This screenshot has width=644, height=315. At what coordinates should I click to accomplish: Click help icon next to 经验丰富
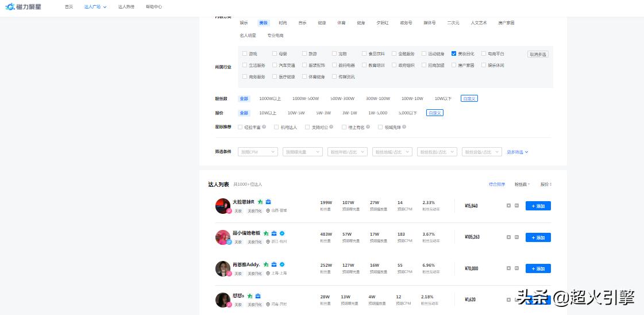pos(264,127)
